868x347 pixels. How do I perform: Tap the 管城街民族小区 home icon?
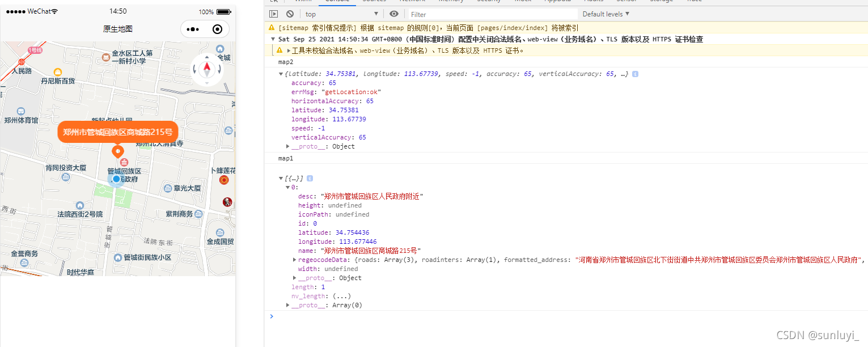[x=118, y=257]
